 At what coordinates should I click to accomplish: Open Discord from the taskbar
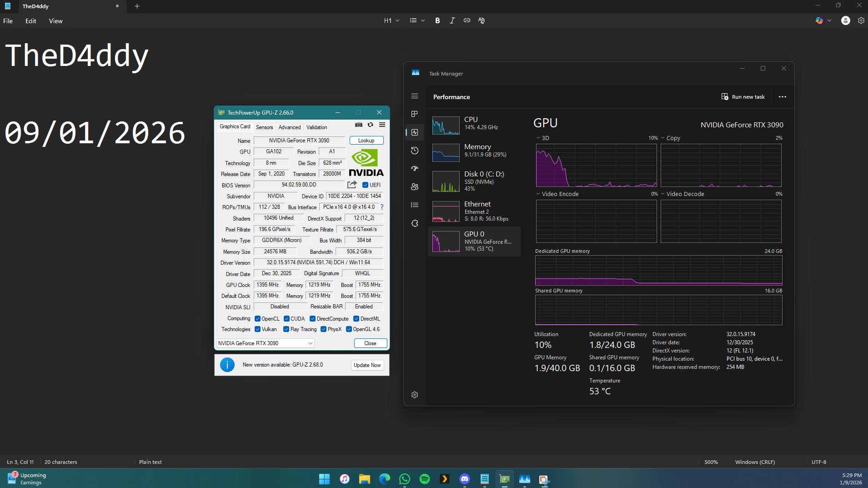pos(464,479)
